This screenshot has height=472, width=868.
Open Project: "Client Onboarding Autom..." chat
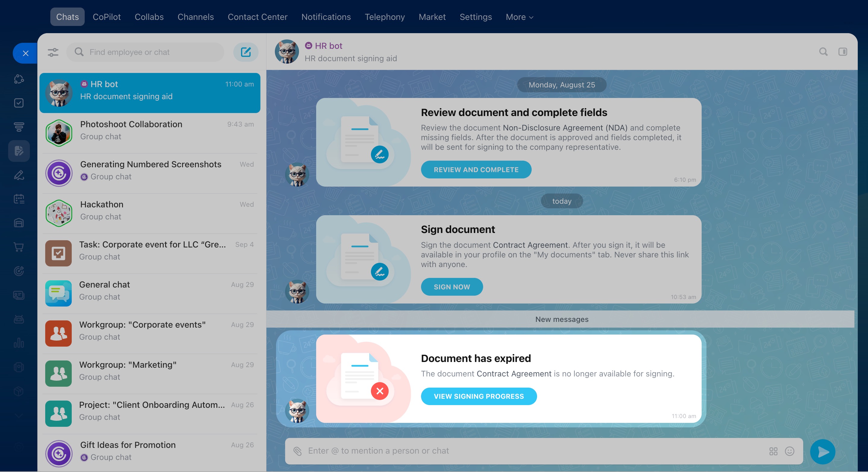coord(149,414)
